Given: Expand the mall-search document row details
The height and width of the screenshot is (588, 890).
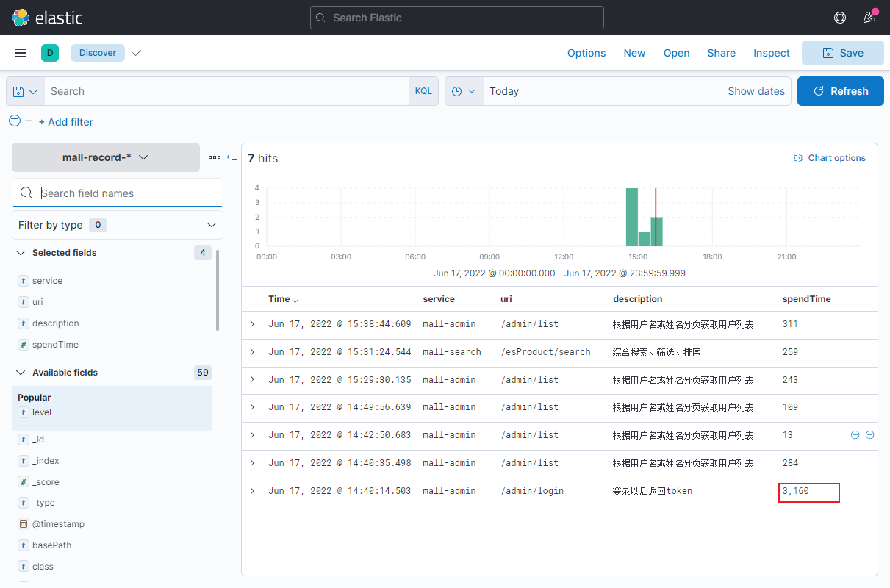Looking at the screenshot, I should (252, 351).
